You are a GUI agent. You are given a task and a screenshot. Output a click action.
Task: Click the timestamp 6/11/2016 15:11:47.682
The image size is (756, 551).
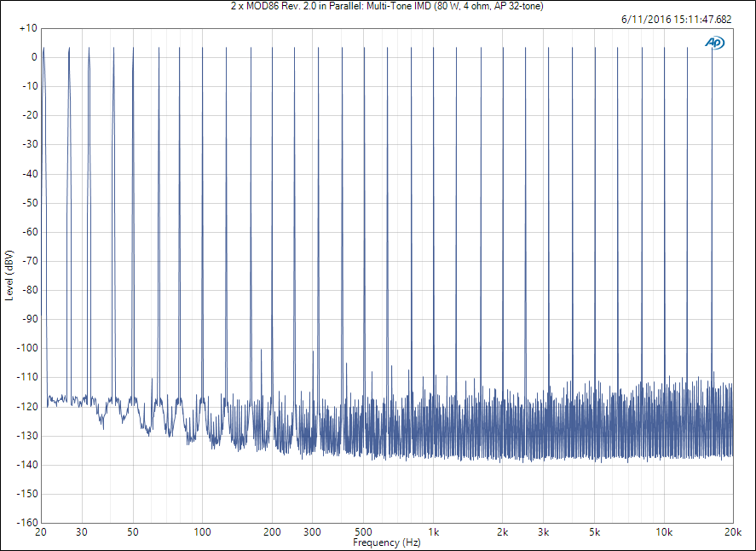pyautogui.click(x=677, y=20)
